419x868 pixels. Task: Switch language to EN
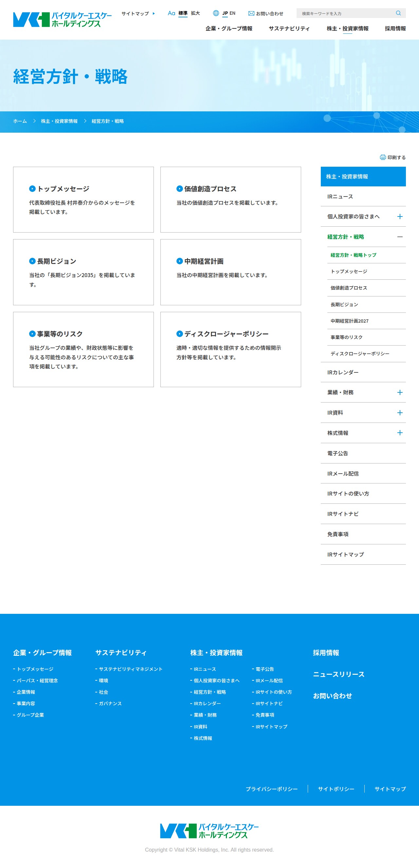point(232,13)
